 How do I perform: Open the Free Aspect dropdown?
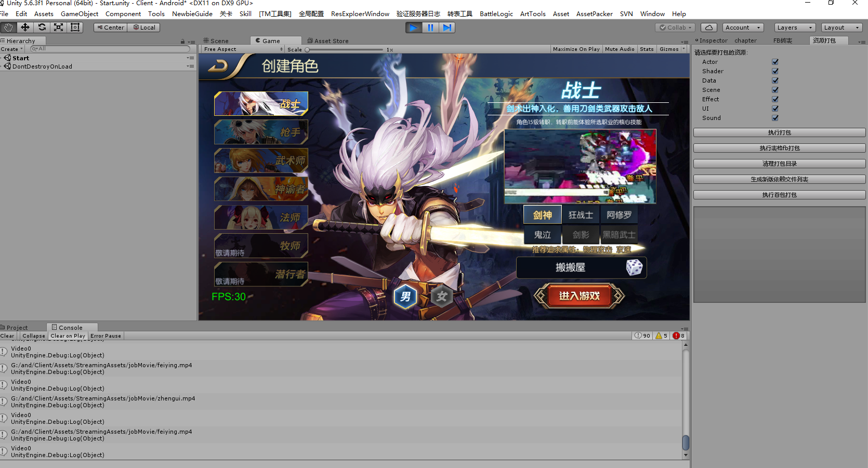point(243,49)
